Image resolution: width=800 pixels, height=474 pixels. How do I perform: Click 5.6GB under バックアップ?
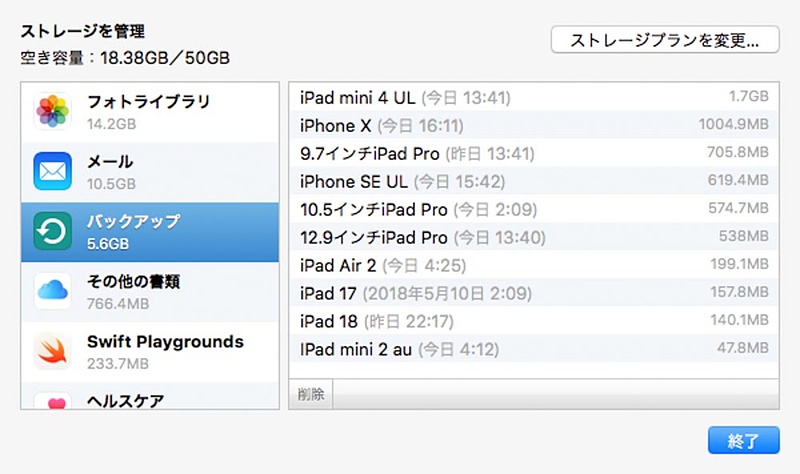point(108,244)
